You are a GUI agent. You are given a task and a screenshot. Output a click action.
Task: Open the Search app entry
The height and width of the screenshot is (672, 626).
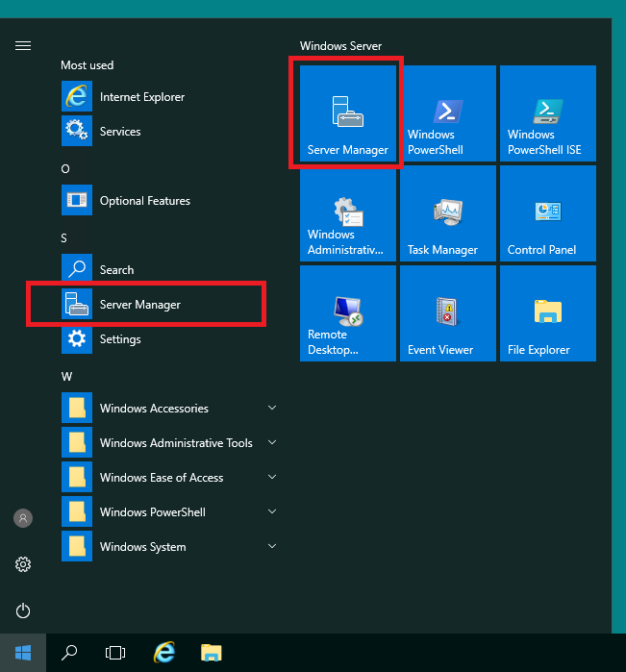[x=168, y=269]
